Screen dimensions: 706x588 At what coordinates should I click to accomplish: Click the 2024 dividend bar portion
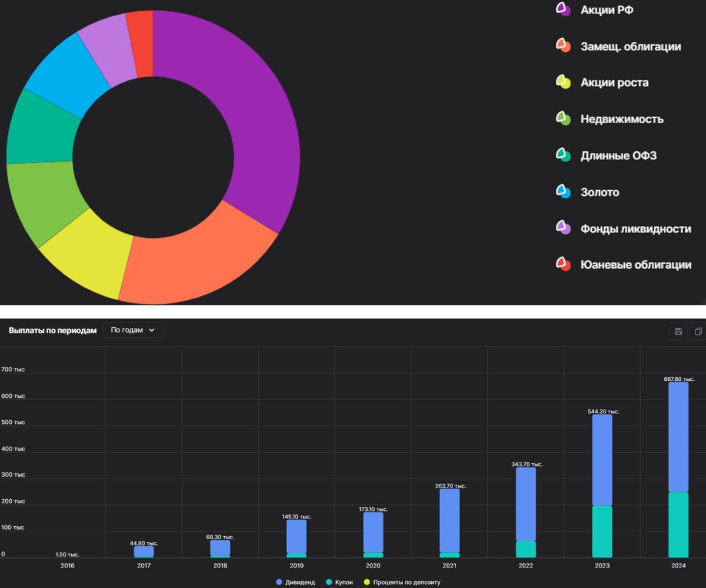(x=678, y=437)
